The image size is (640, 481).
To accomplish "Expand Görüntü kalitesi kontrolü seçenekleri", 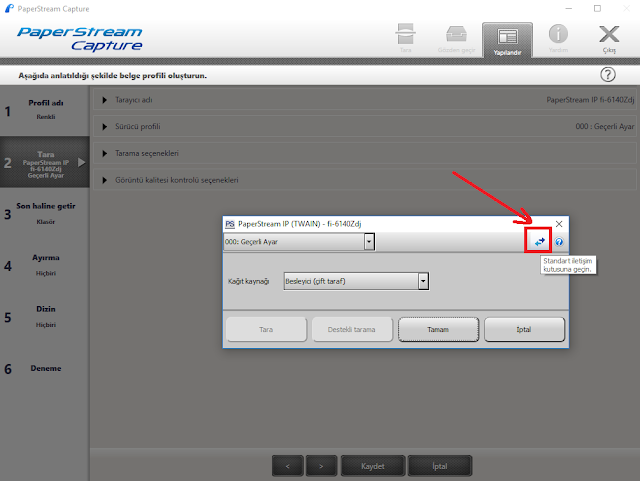I will pyautogui.click(x=364, y=180).
